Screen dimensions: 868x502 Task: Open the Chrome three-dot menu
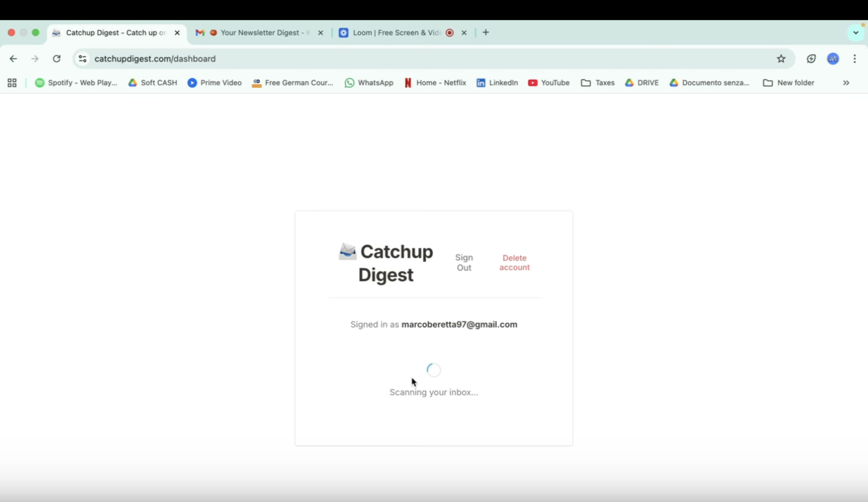(855, 59)
